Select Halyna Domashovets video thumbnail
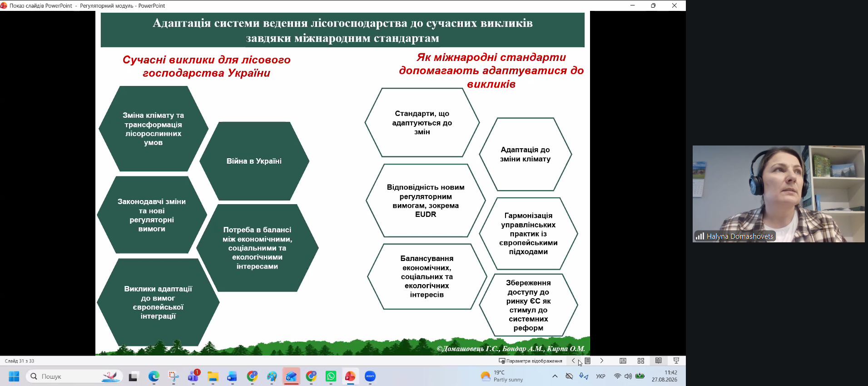Viewport: 868px width, 386px height. 779,194
